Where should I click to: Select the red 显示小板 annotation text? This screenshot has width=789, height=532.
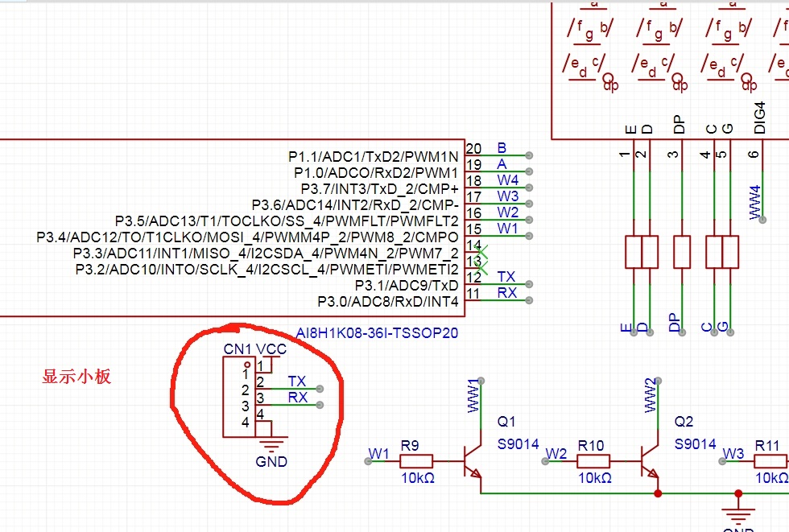tap(76, 377)
